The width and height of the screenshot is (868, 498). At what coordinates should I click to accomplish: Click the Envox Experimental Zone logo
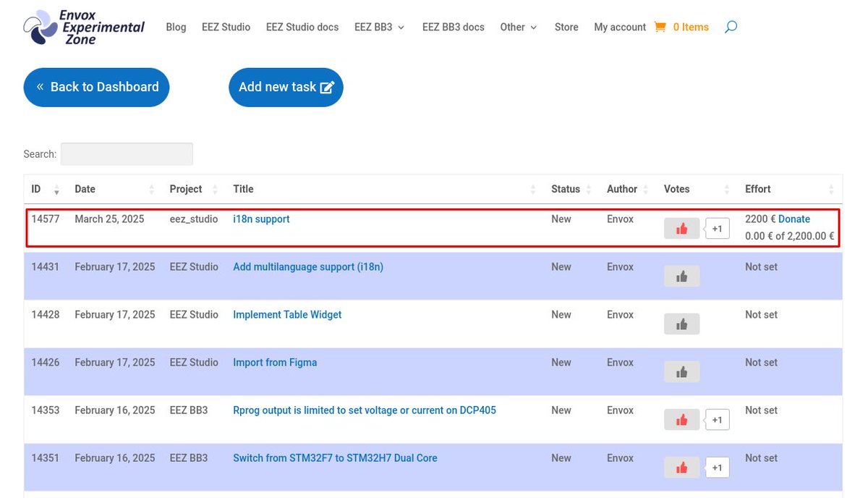tap(84, 28)
